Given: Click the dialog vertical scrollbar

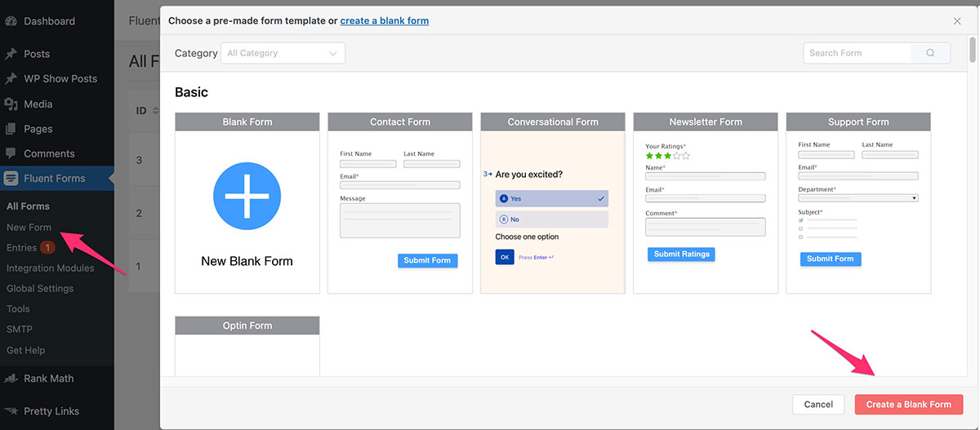Looking at the screenshot, I should 972,49.
